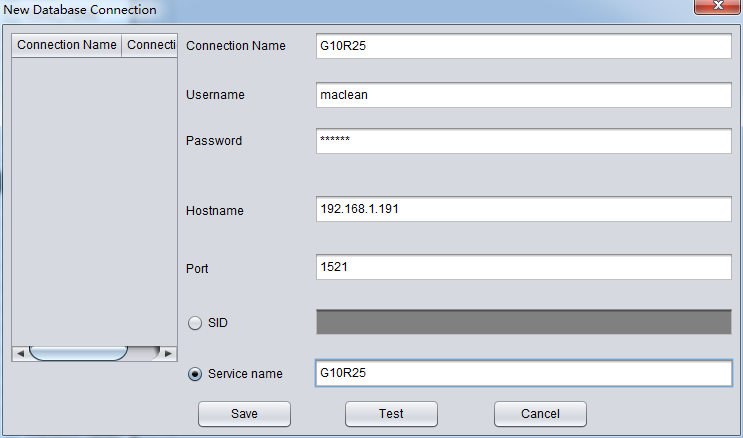This screenshot has height=438, width=743.
Task: Click the Connection Name column header
Action: 66,45
